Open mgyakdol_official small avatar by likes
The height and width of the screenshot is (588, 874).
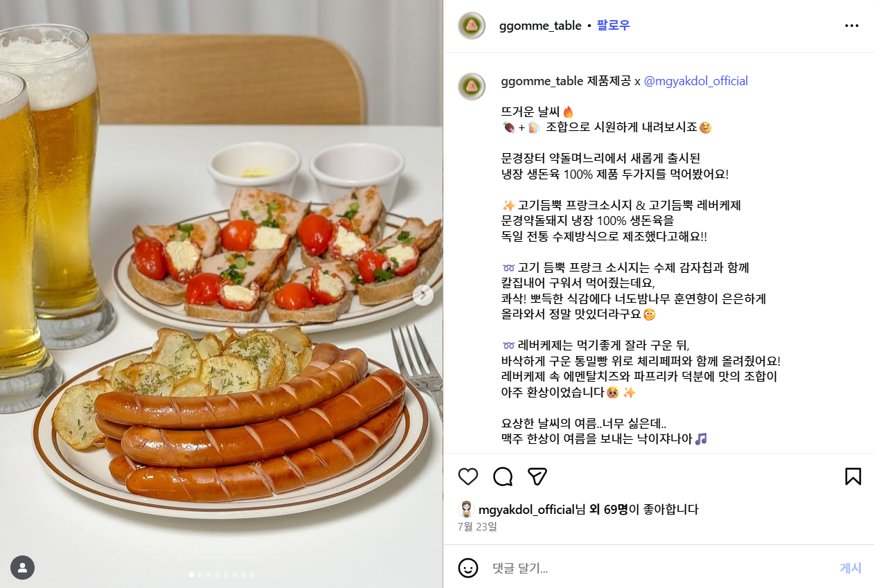coord(467,510)
